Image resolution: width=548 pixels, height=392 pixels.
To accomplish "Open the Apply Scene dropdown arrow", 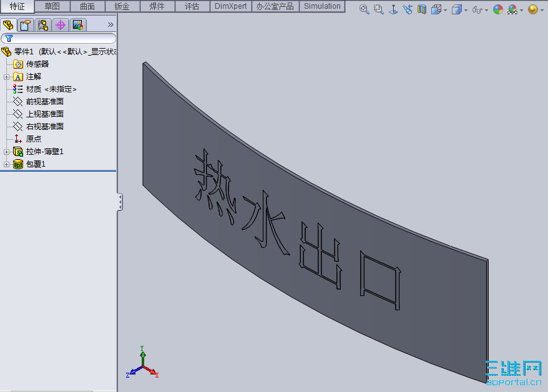I will (x=521, y=10).
